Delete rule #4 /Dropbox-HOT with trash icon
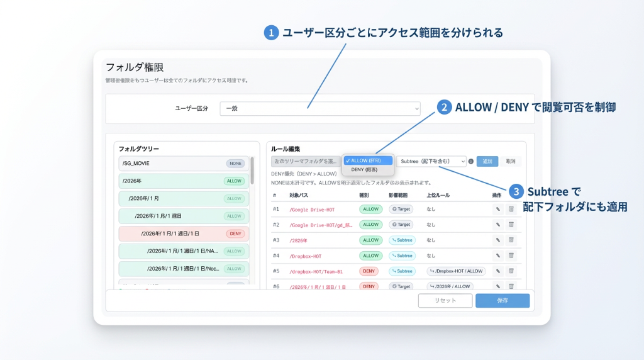The image size is (644, 360). pyautogui.click(x=511, y=256)
